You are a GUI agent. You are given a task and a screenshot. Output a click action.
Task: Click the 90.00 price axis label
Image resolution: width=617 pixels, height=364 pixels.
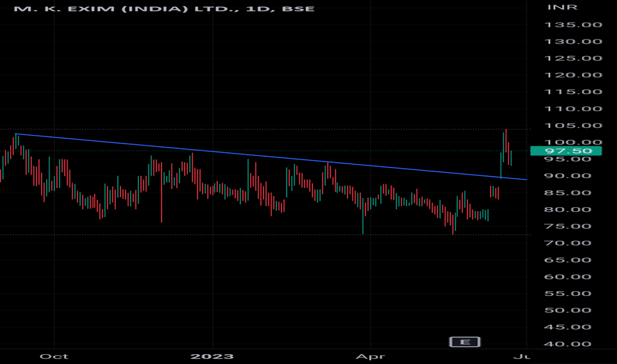pyautogui.click(x=567, y=176)
